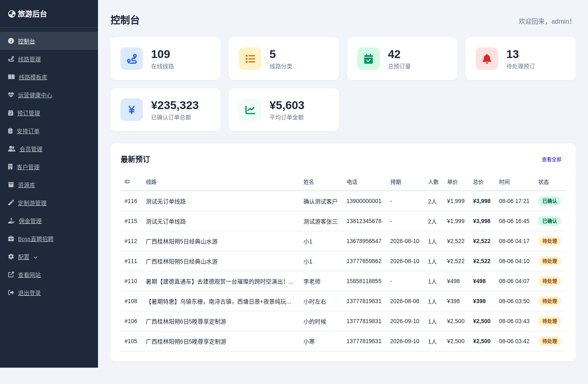The height and width of the screenshot is (384, 588).
Task: Click the gear icon next to 配置
Action: tap(11, 257)
